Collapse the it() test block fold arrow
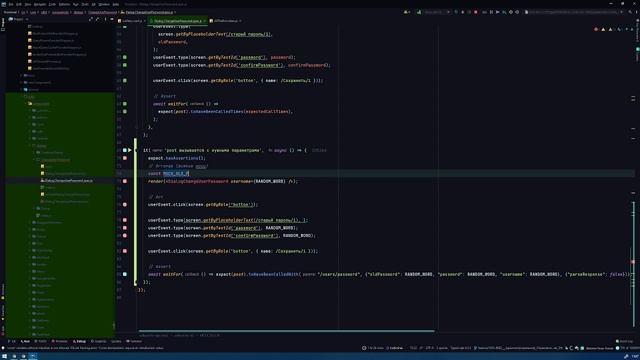 pos(136,150)
